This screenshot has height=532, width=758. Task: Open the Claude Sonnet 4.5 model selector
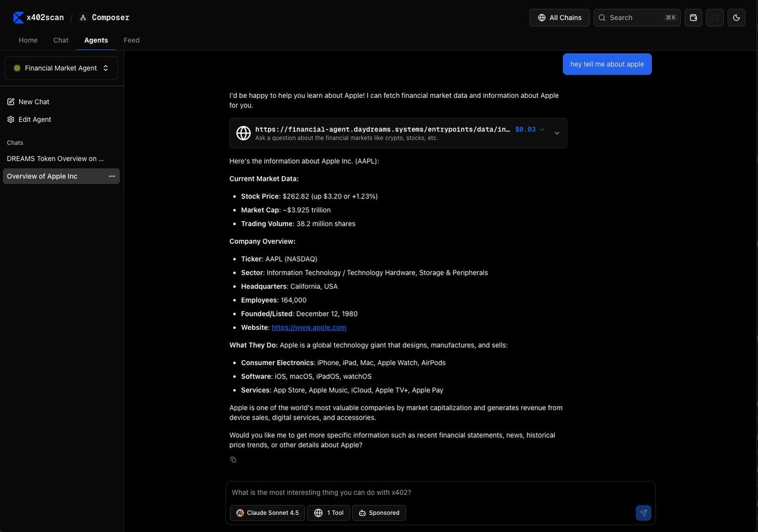point(267,513)
